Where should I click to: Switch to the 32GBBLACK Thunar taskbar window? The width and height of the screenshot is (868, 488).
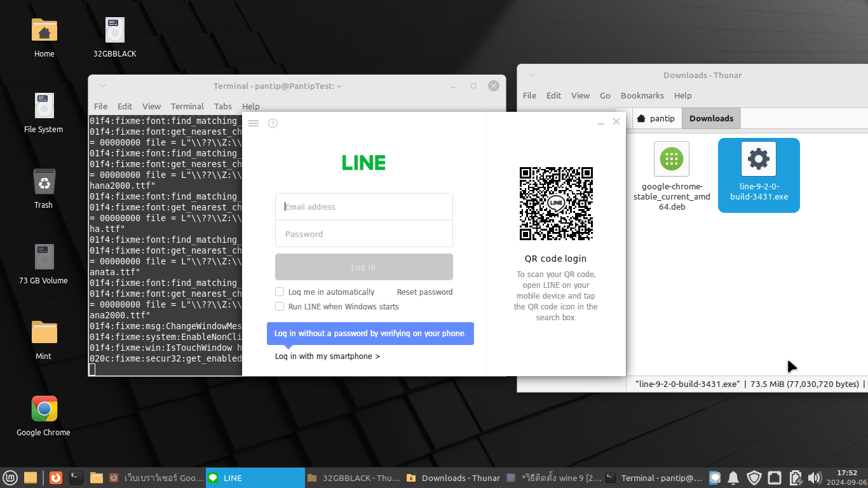354,478
